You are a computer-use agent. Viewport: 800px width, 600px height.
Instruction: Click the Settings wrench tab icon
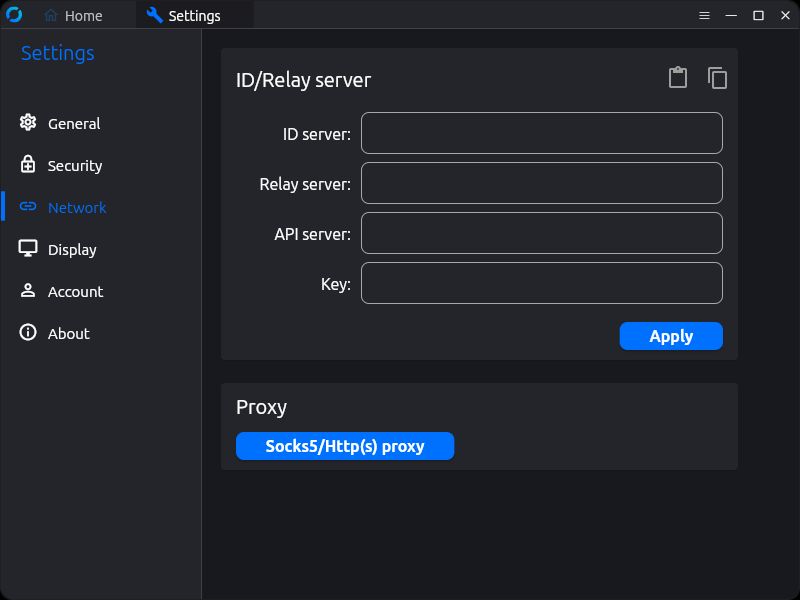[x=154, y=15]
